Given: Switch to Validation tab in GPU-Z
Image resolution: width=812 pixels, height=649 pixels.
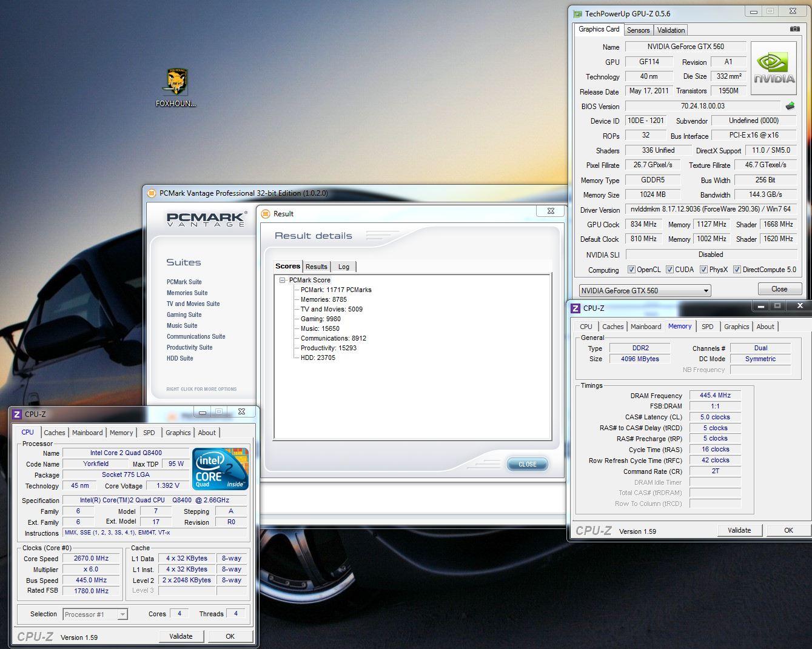Looking at the screenshot, I should click(671, 30).
